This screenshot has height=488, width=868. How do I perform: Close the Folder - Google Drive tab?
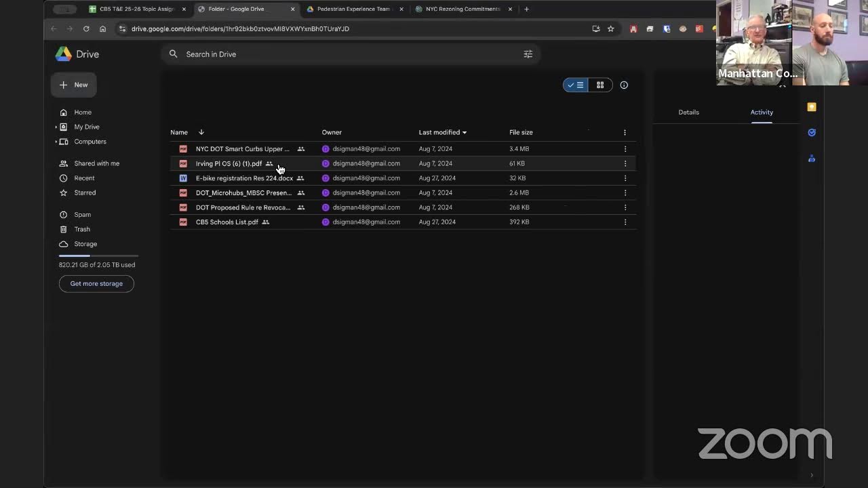coord(293,9)
